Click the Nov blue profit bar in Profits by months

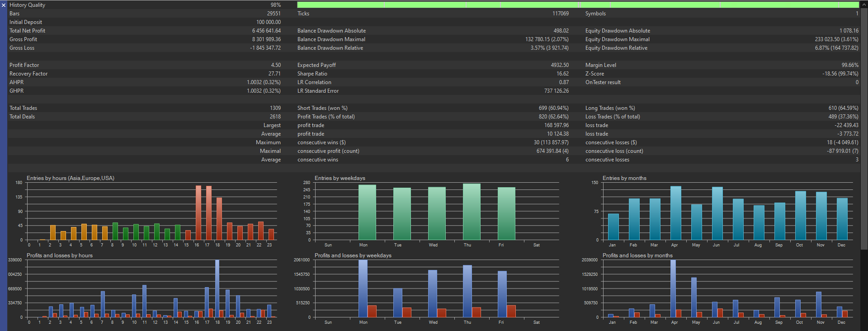(x=819, y=304)
